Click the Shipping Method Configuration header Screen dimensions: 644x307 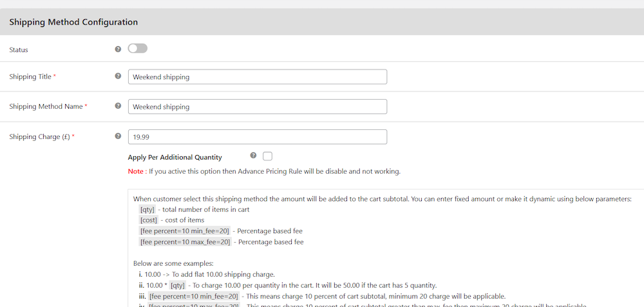coord(73,22)
